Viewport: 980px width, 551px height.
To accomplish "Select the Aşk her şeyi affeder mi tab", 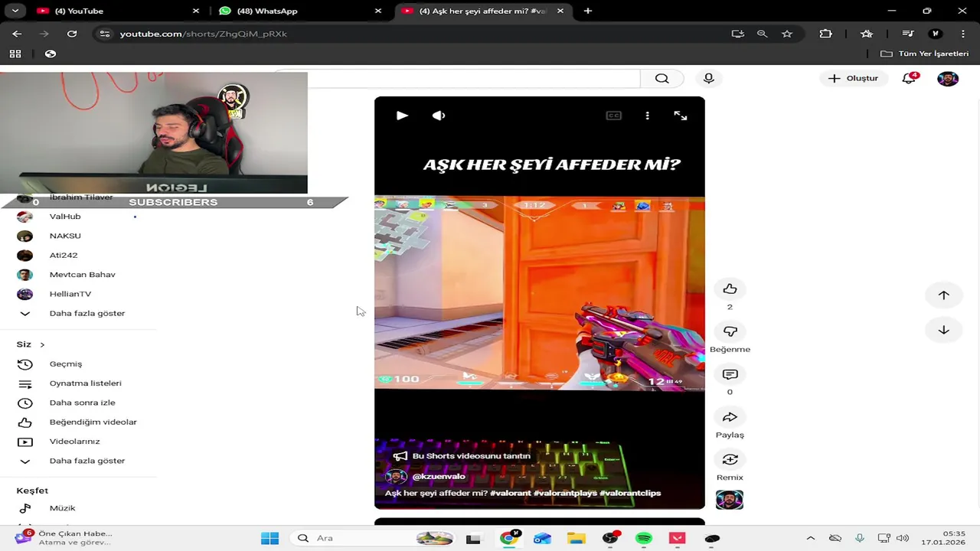I will point(482,11).
